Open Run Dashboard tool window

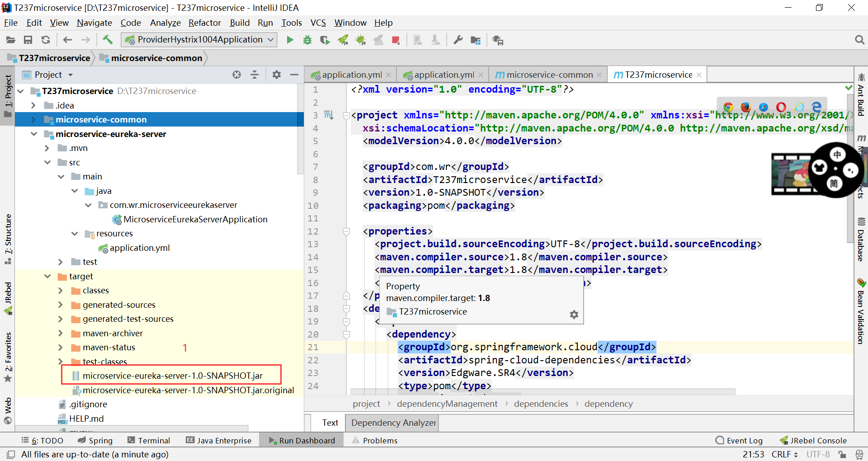(302, 440)
